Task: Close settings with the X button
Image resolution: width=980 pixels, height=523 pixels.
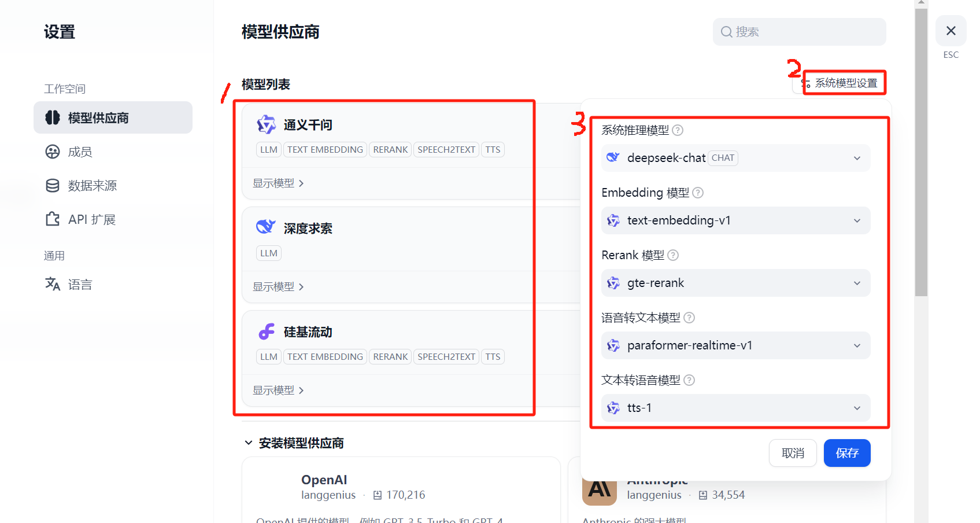Action: pos(951,31)
